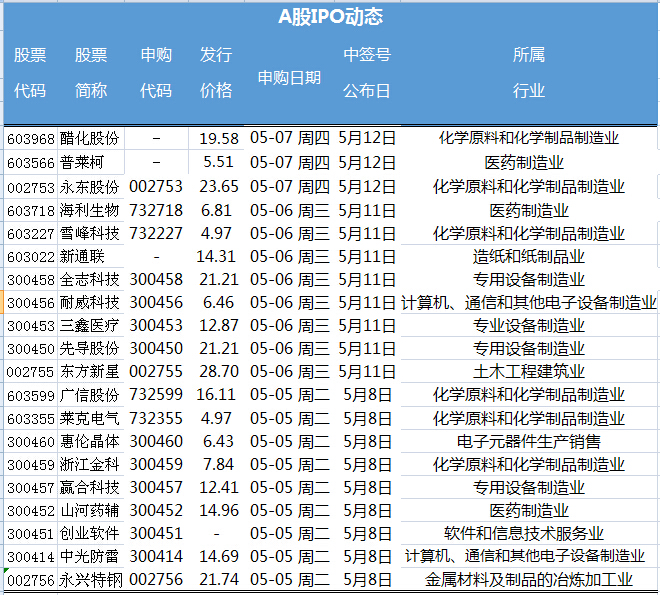Select the 三鑫医疗 name cell

(x=90, y=325)
